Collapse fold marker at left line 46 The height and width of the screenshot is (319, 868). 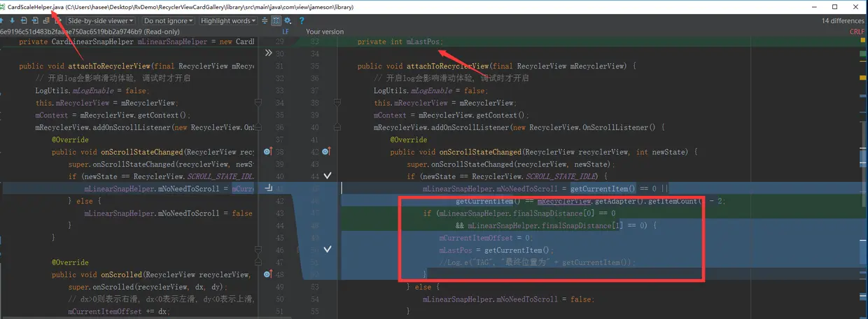point(258,250)
